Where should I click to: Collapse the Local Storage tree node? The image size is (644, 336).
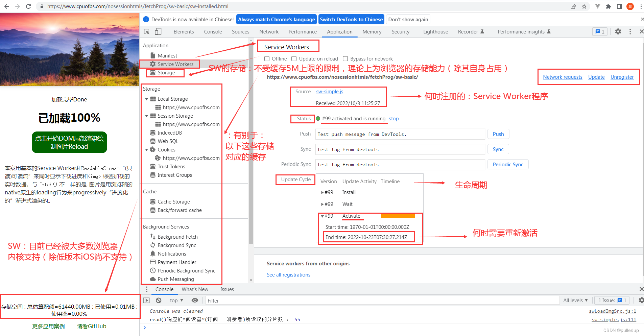click(x=146, y=99)
